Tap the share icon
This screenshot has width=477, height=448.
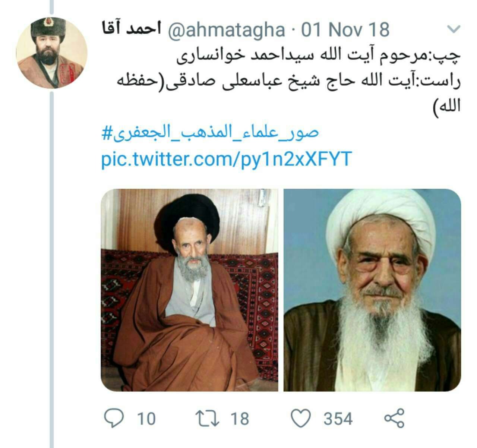pos(394,418)
